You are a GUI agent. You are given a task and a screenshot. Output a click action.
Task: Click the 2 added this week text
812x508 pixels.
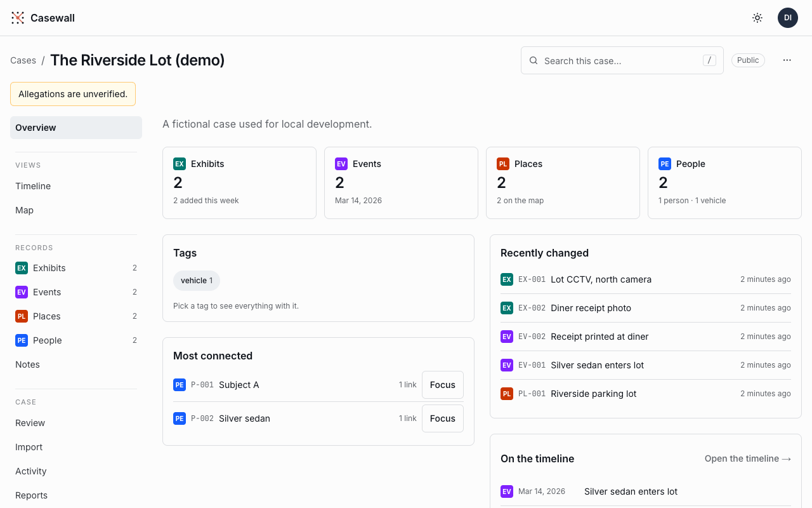pyautogui.click(x=206, y=201)
